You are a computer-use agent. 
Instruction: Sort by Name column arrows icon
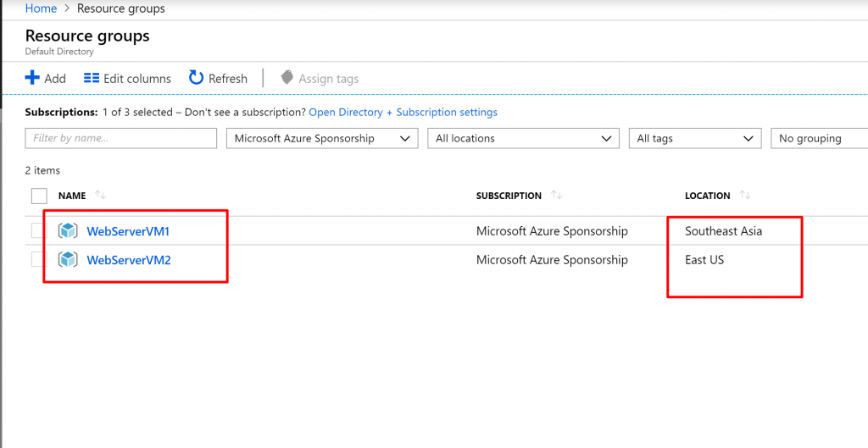tap(100, 195)
